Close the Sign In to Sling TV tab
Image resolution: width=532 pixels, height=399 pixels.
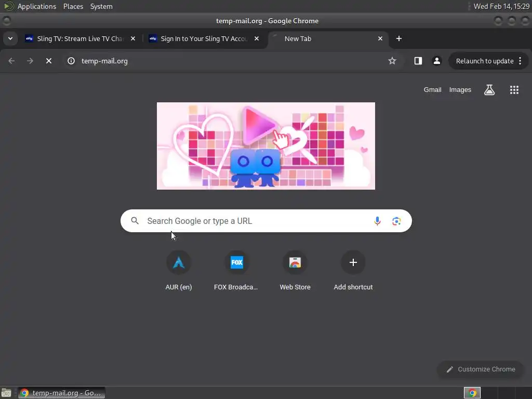(257, 38)
